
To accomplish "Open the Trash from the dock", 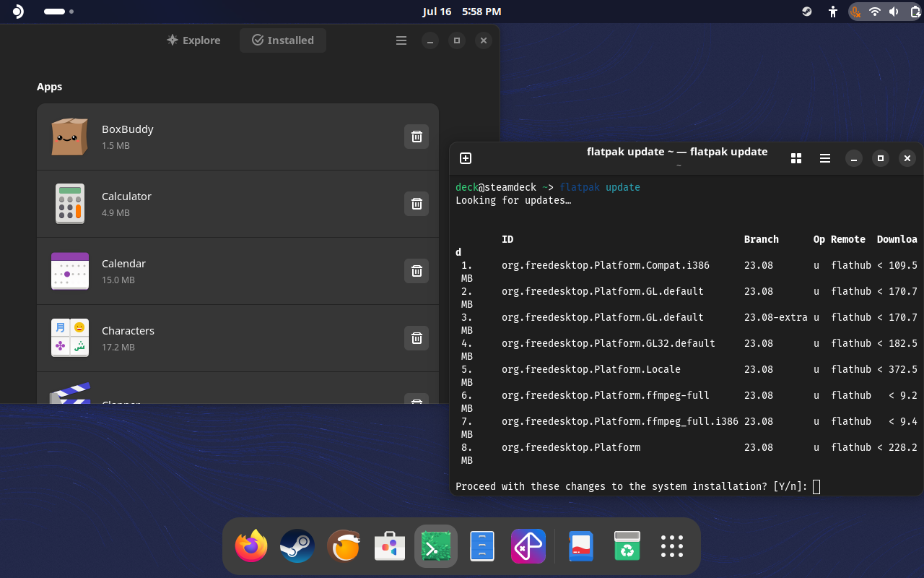I will (x=627, y=546).
